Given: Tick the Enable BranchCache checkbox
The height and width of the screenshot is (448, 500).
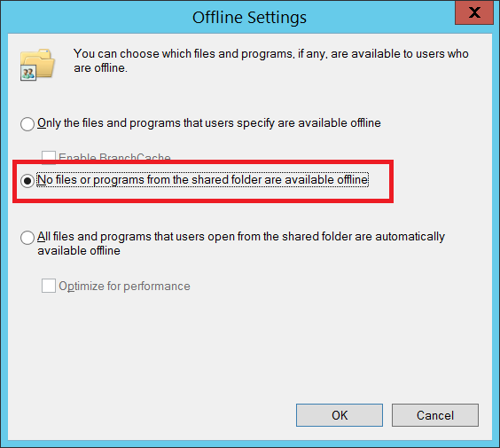Looking at the screenshot, I should point(49,156).
